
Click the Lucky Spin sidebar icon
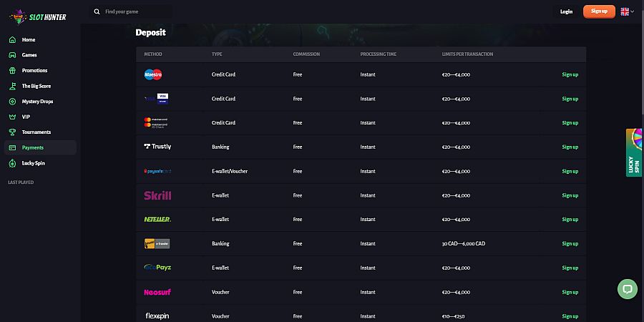[x=12, y=163]
